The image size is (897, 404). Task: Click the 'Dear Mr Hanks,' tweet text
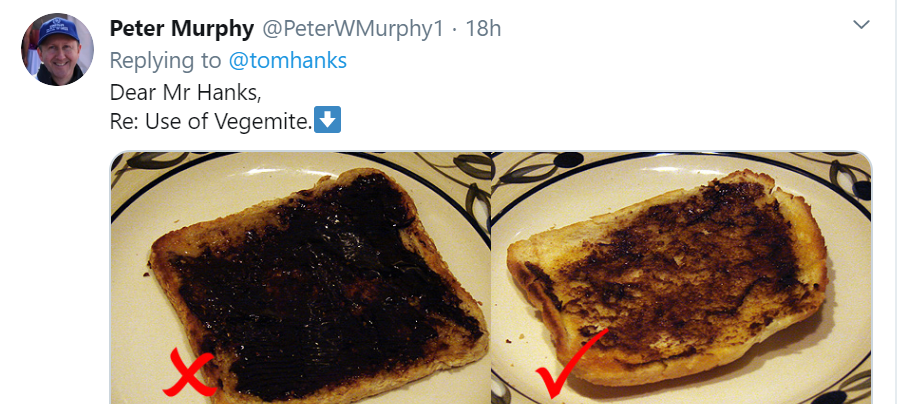point(185,93)
